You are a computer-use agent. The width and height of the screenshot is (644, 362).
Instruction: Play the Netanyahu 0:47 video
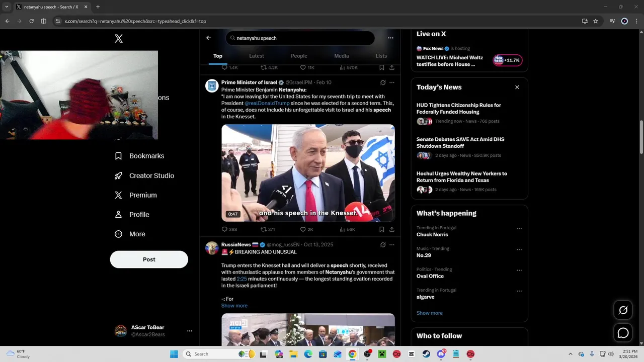[308, 173]
